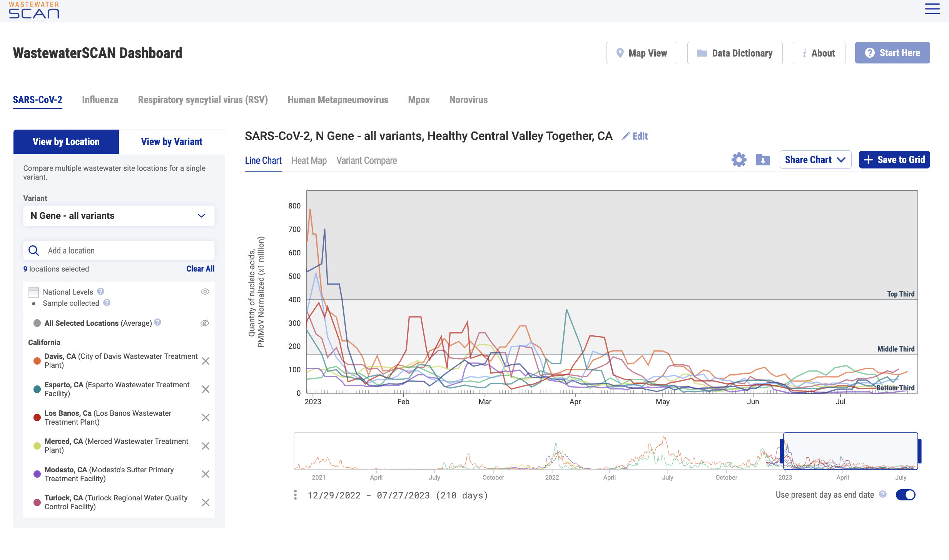This screenshot has width=949, height=560.
Task: Show All Selected Locations average line
Action: 205,323
